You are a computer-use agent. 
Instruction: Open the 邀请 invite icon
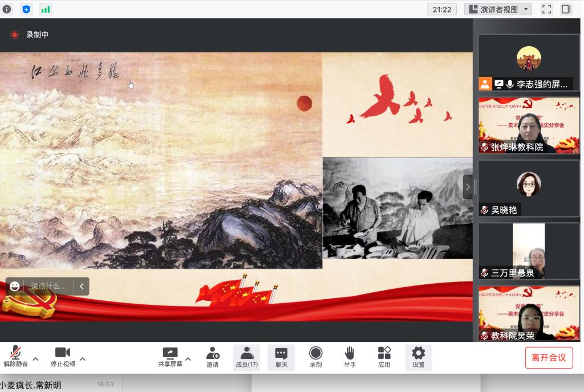pos(213,357)
